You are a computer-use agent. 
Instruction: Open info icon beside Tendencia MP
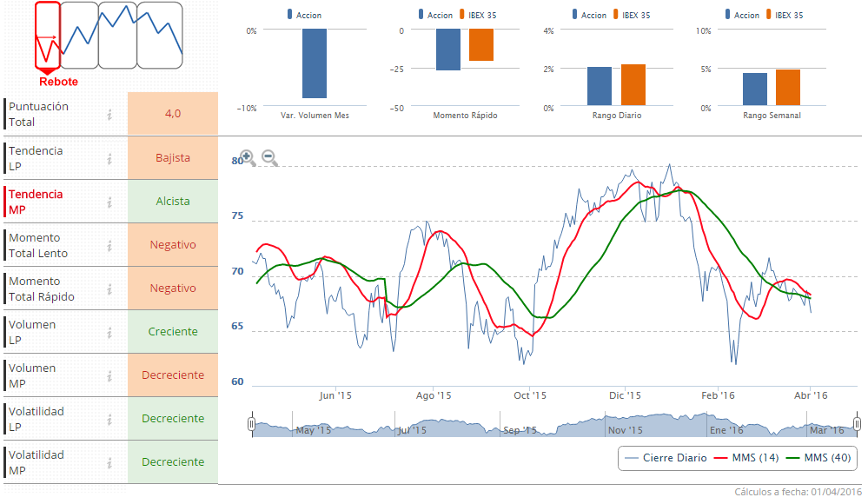tap(110, 202)
